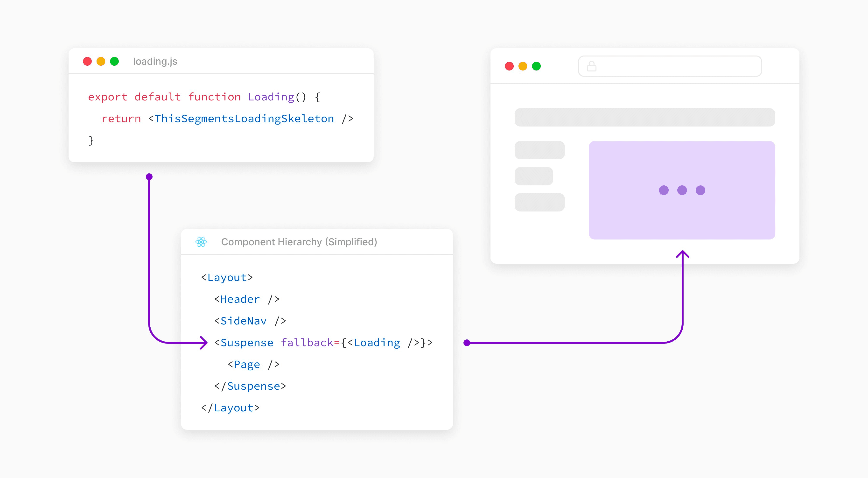Switch to the loading.js title tab
The image size is (868, 478).
(x=155, y=61)
